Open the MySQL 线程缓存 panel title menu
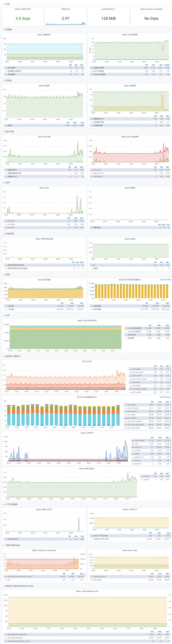This screenshot has height=644, width=172. tap(130, 86)
